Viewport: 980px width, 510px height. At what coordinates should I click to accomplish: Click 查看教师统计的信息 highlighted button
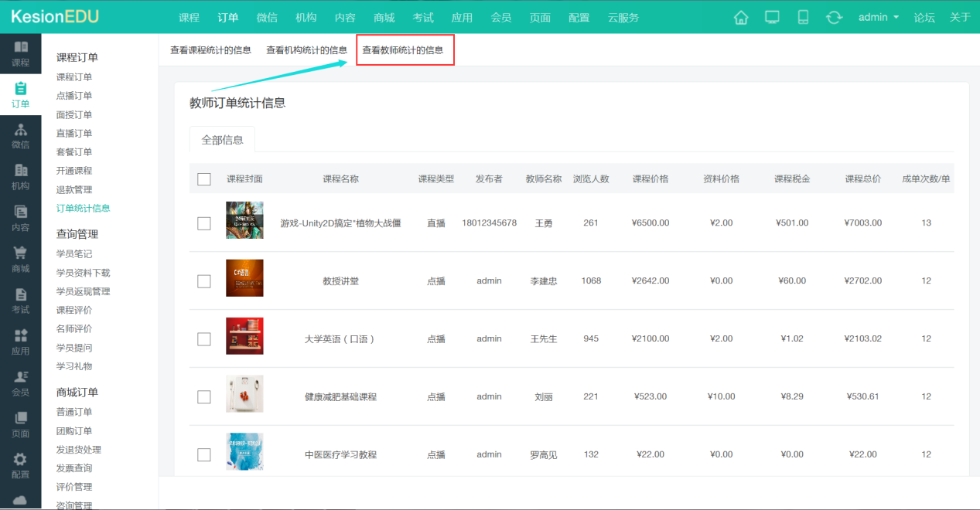coord(405,48)
